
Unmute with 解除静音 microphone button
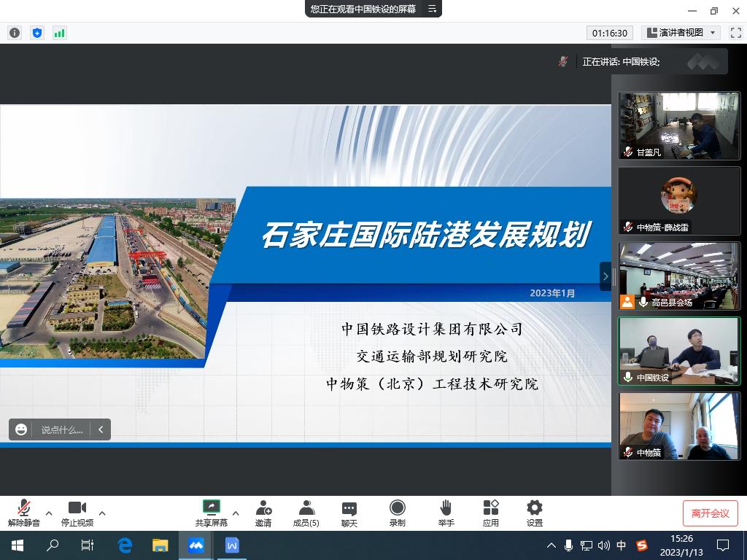[x=24, y=513]
